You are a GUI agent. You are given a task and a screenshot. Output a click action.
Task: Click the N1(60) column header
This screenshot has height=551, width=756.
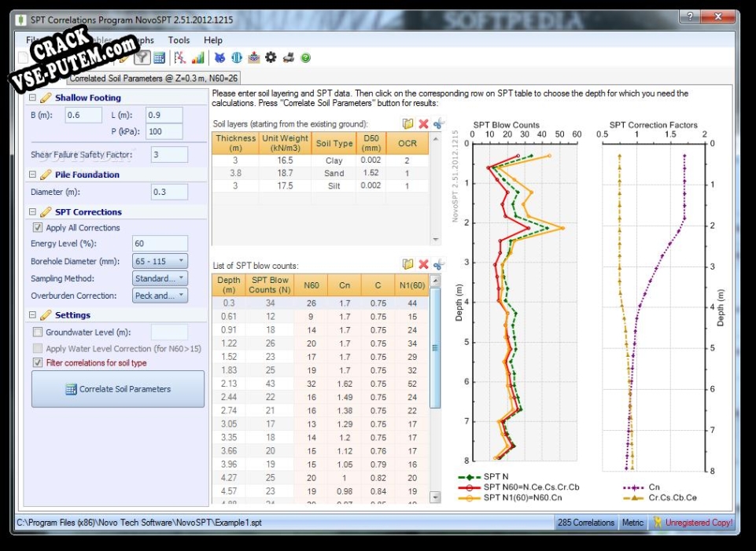click(x=411, y=285)
